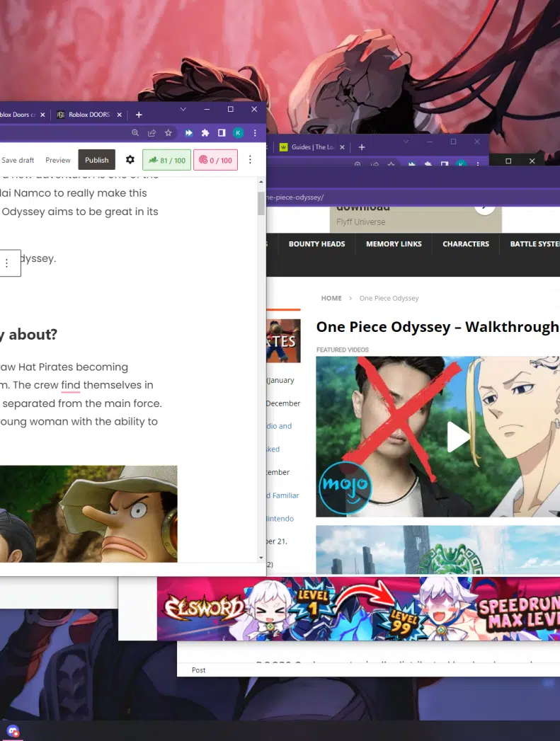Click the "y about?" heading in editor

point(28,335)
